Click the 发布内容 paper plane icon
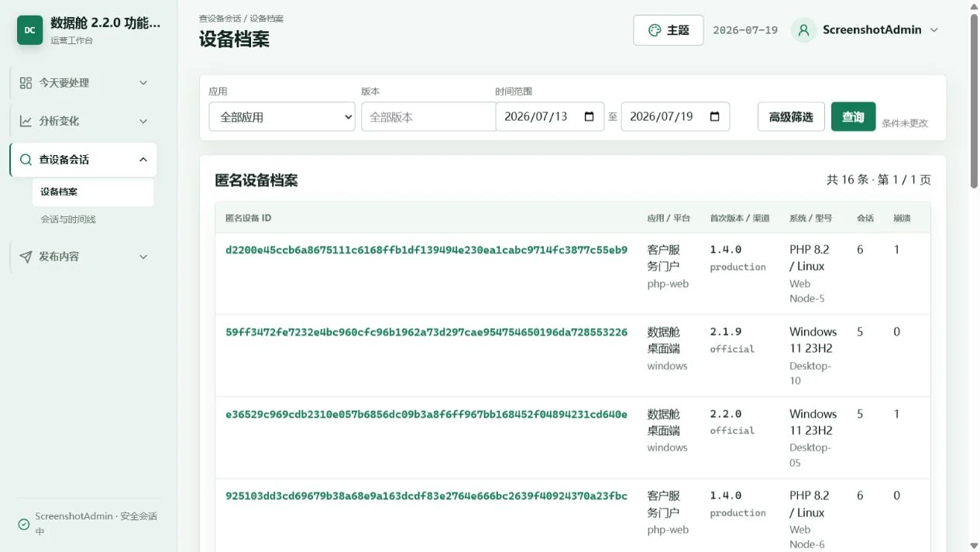 (26, 257)
